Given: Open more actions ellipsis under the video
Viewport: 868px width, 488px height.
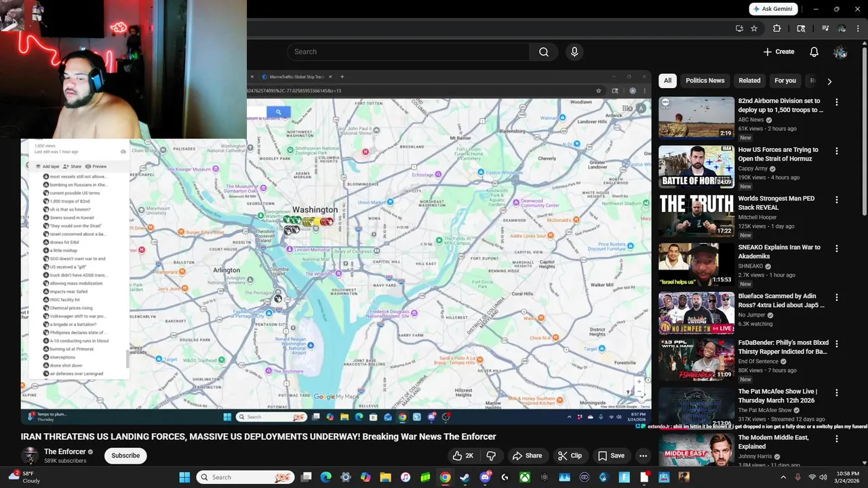Looking at the screenshot, I should point(643,455).
